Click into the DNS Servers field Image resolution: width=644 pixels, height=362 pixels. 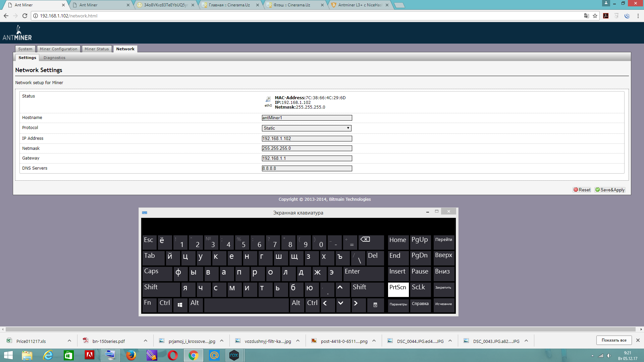click(307, 168)
